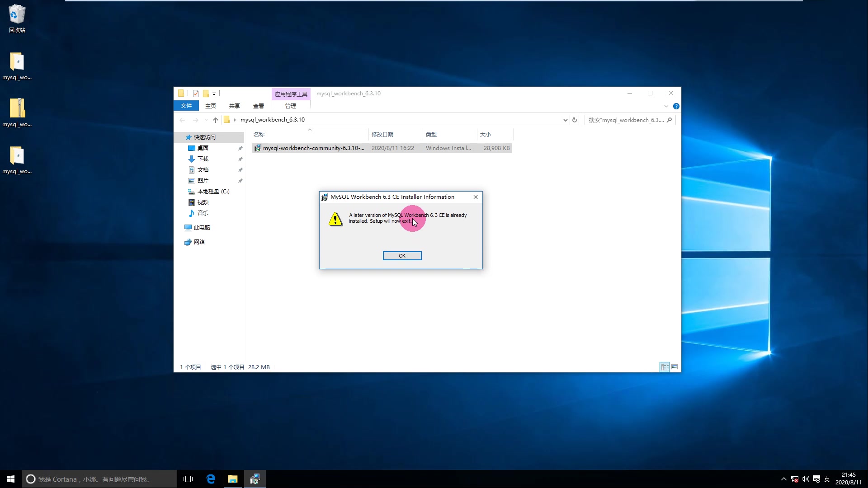The image size is (868, 488).
Task: Switch to details view in status bar
Action: click(665, 367)
